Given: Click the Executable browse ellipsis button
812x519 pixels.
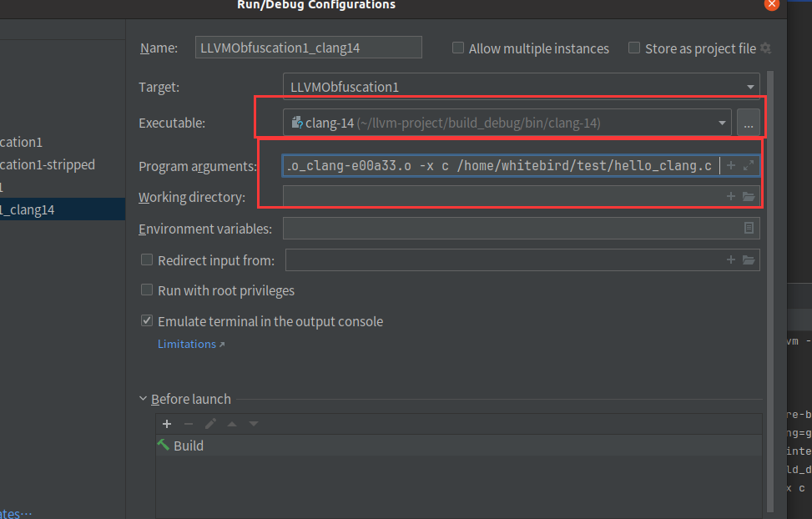Looking at the screenshot, I should click(749, 123).
